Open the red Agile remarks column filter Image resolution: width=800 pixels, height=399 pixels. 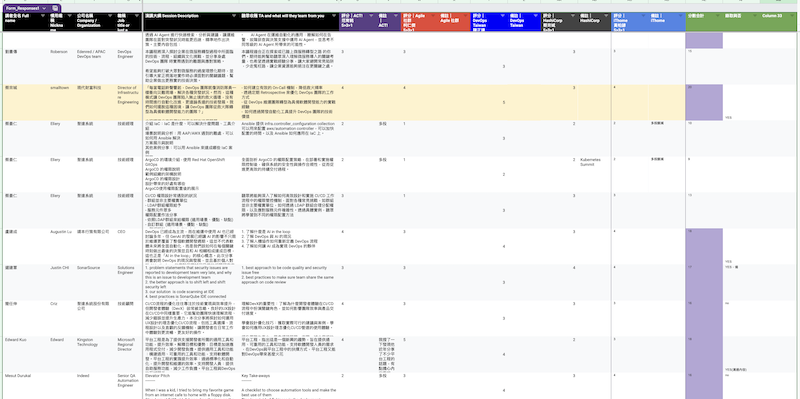pyautogui.click(x=464, y=16)
